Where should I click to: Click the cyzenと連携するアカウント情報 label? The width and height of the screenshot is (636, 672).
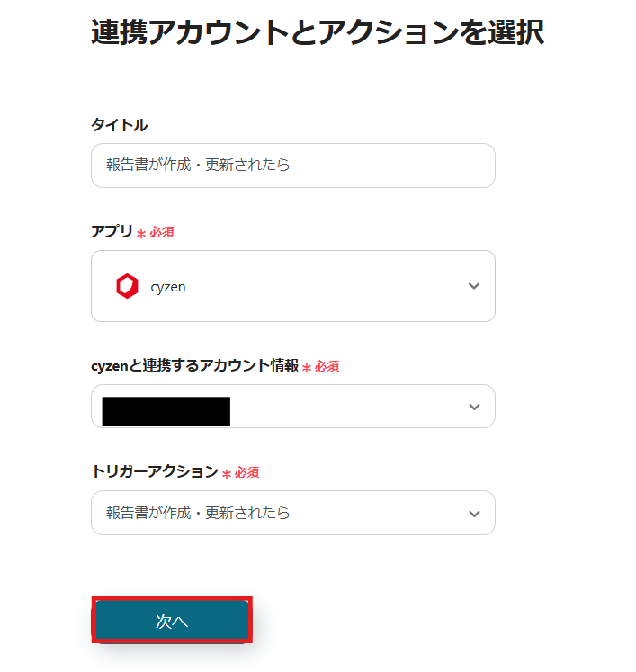pyautogui.click(x=194, y=365)
